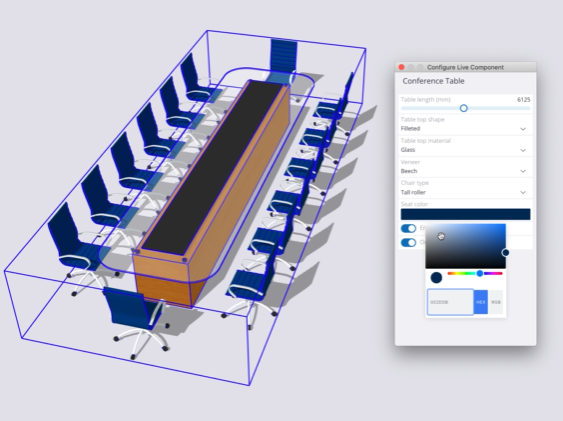Click the chair at the table's near end

(x=136, y=321)
